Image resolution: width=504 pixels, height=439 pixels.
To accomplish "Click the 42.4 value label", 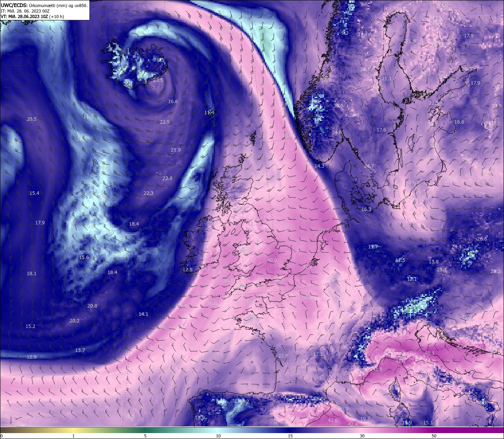I will pos(353,424).
